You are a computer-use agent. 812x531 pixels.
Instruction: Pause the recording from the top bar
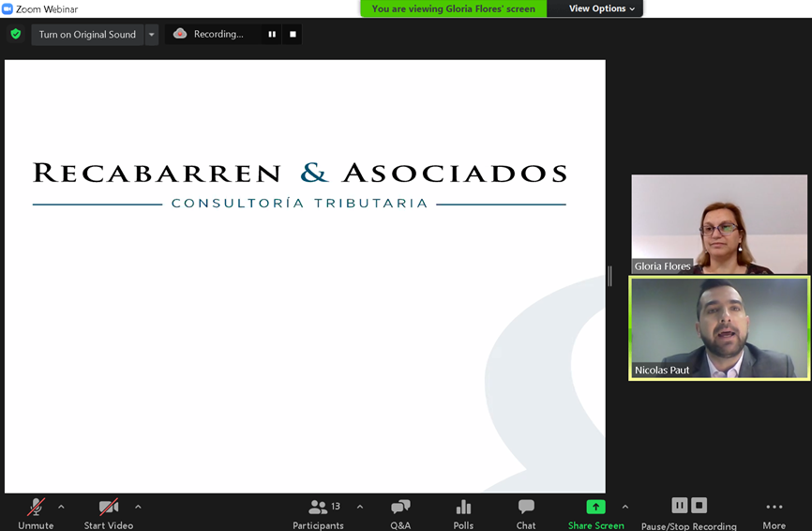tap(272, 34)
